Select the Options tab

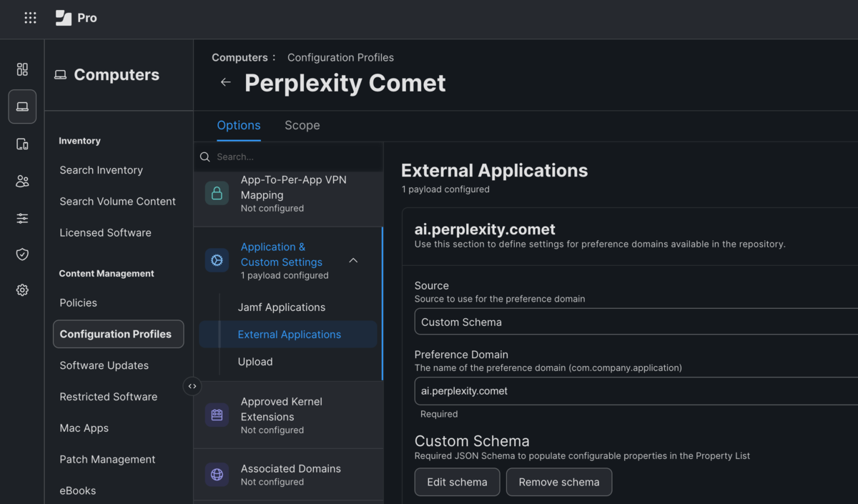coord(239,125)
